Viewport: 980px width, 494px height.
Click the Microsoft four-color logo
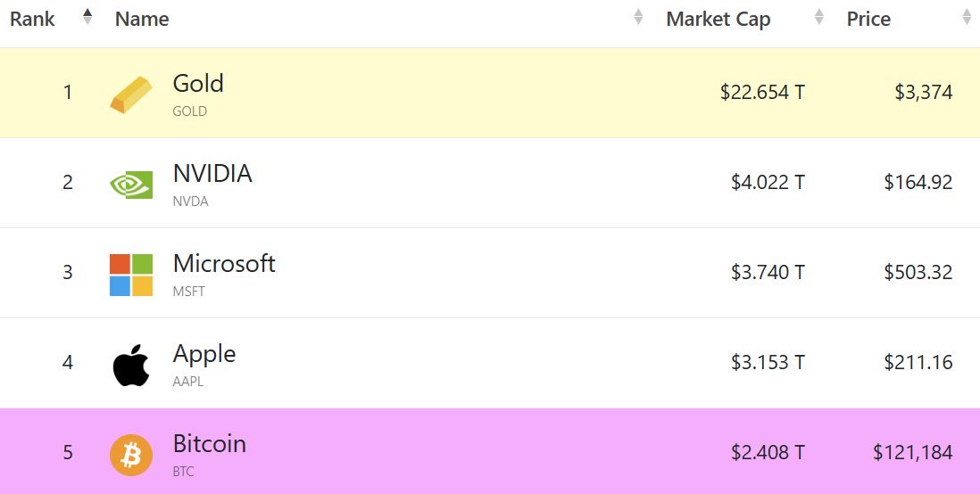131,275
